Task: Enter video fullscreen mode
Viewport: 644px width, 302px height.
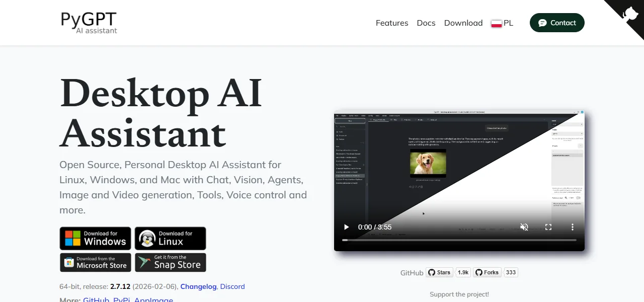Action: click(x=548, y=227)
